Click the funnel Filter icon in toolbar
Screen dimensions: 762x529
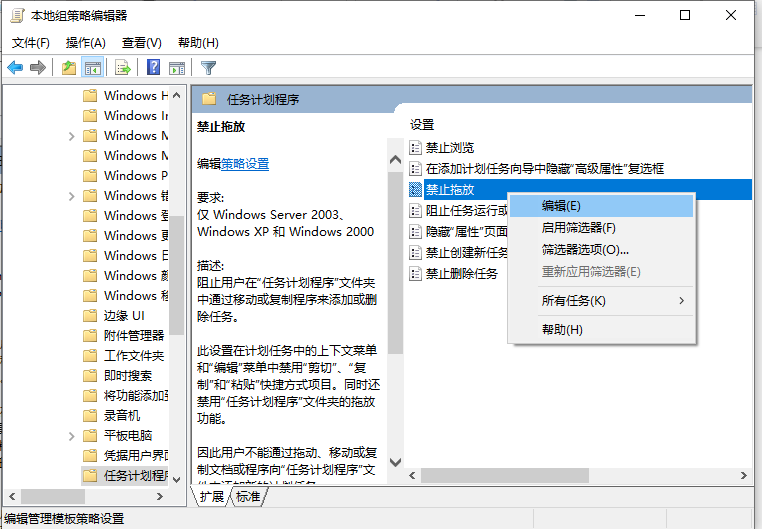pos(208,68)
